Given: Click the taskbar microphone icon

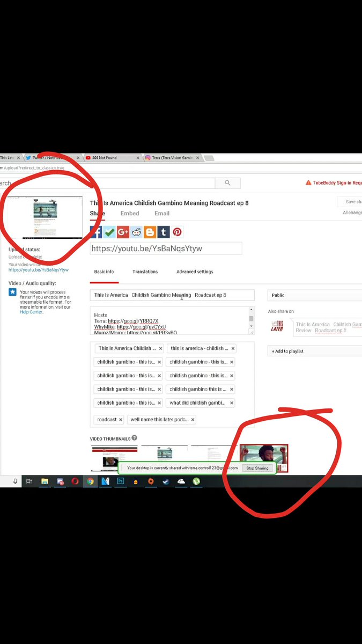Looking at the screenshot, I should 15,481.
